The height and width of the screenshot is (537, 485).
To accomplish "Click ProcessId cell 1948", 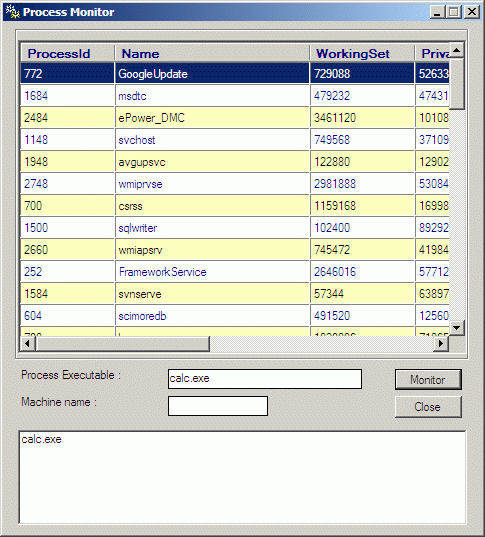I will pos(67,162).
